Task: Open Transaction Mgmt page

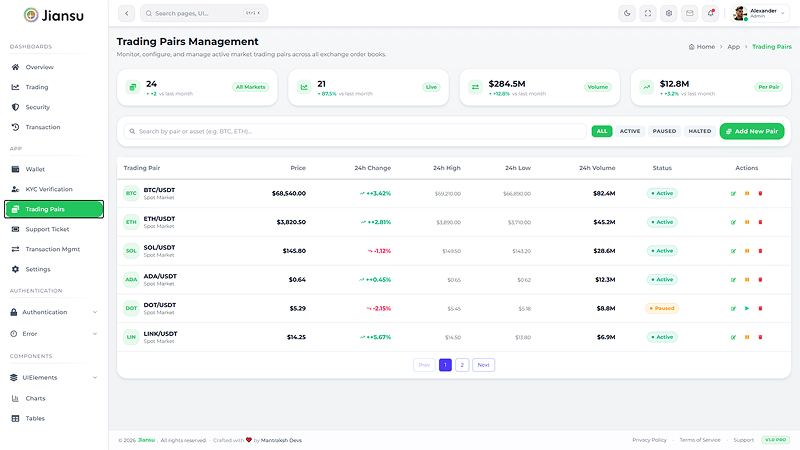Action: (x=54, y=249)
